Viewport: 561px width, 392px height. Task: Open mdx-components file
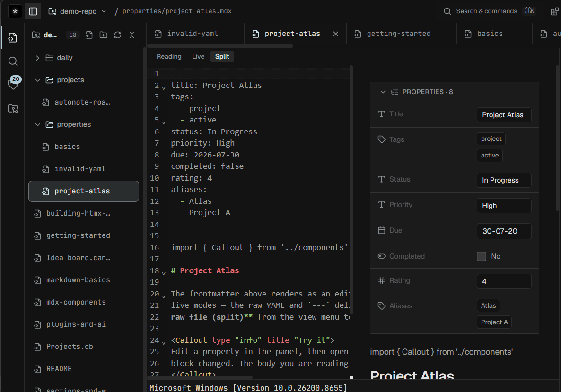coord(84,302)
